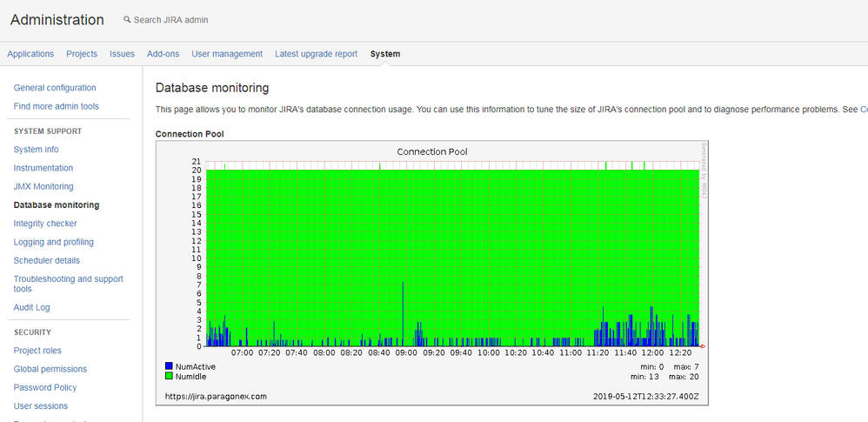
Task: Click the Connection Pool chart title
Action: (433, 151)
